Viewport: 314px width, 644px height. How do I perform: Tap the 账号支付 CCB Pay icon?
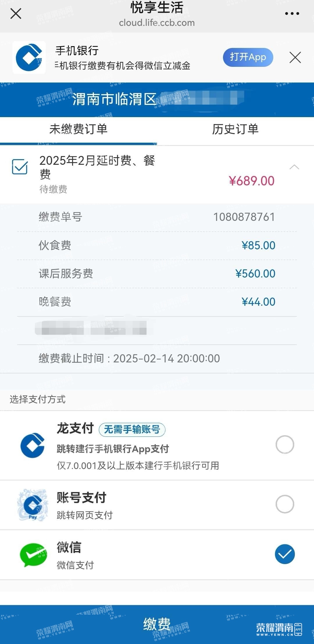click(x=33, y=505)
